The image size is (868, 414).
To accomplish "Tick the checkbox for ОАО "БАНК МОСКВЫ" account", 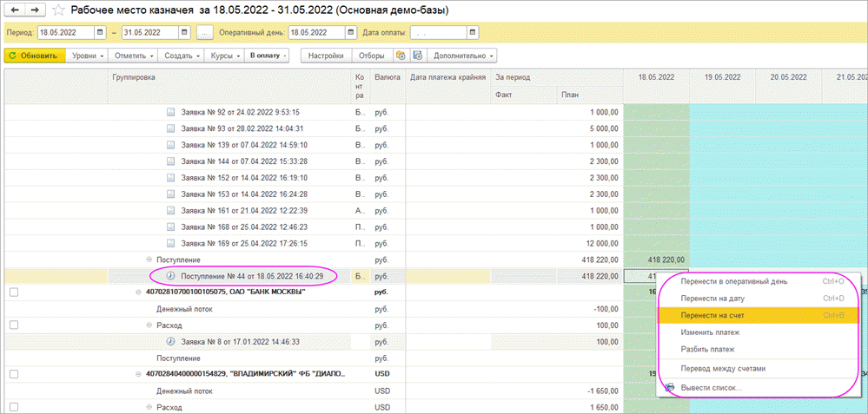I will 12,292.
